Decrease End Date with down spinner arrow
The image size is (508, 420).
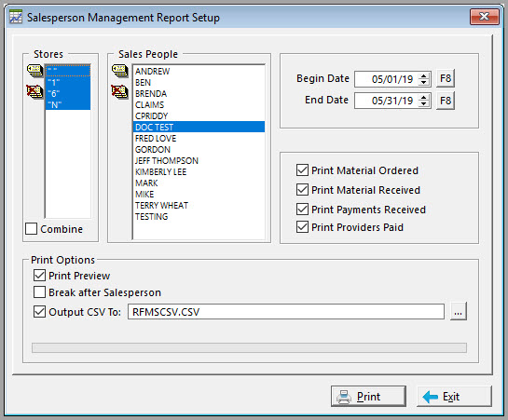(423, 104)
